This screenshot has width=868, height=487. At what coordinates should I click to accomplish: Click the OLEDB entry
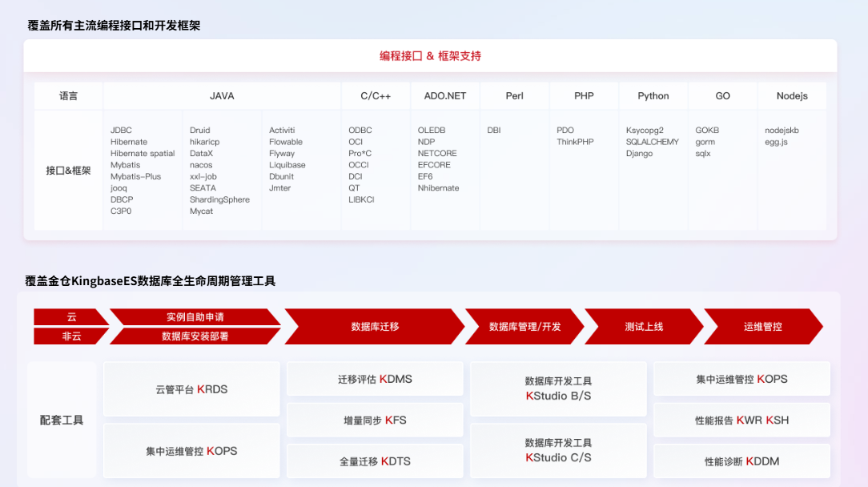pos(432,131)
